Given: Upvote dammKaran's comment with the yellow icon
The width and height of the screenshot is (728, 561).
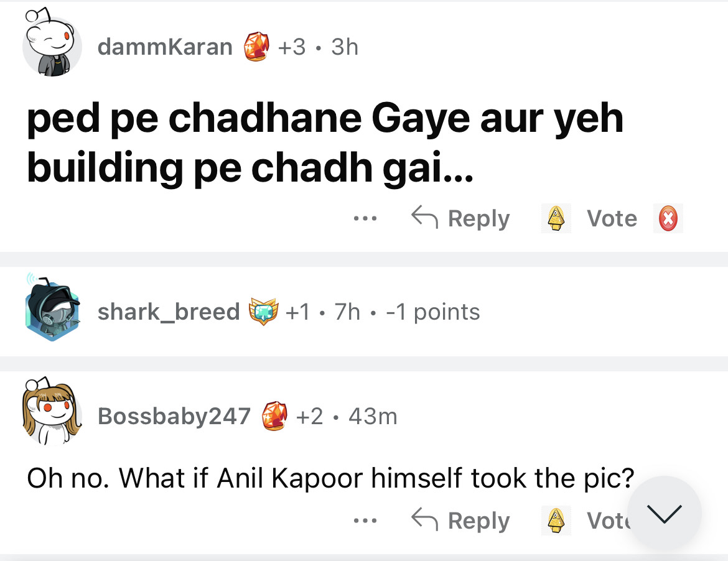Looking at the screenshot, I should 554,218.
